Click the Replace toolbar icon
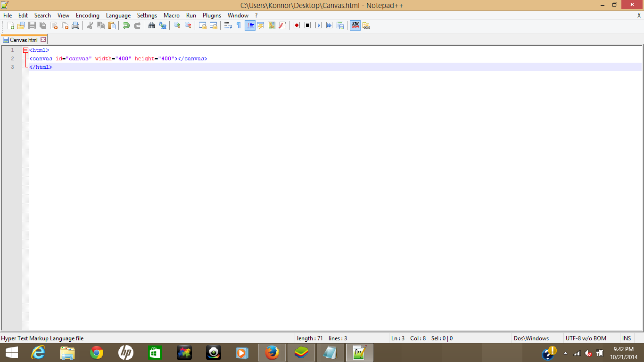Viewport: 644px width, 362px height. [x=163, y=25]
